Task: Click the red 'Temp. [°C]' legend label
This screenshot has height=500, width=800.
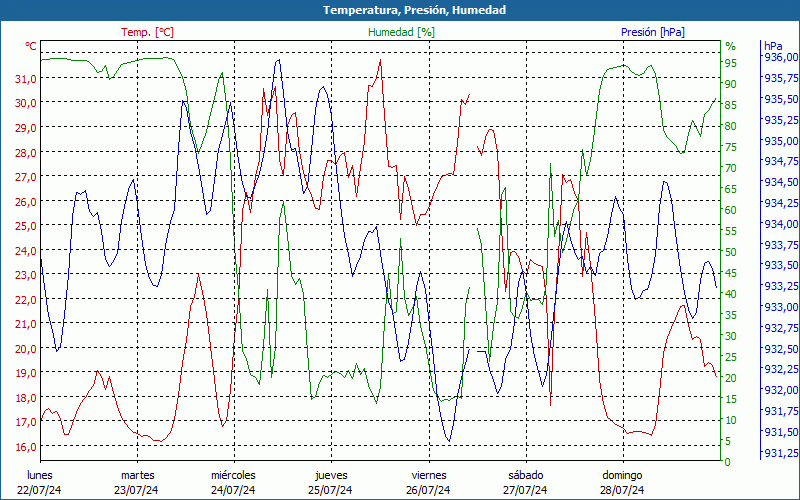Action: click(147, 32)
